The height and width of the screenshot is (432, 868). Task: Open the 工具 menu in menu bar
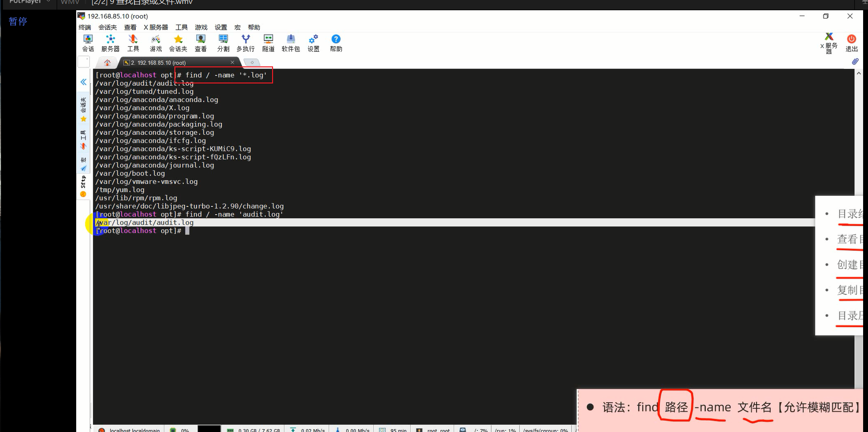[182, 27]
